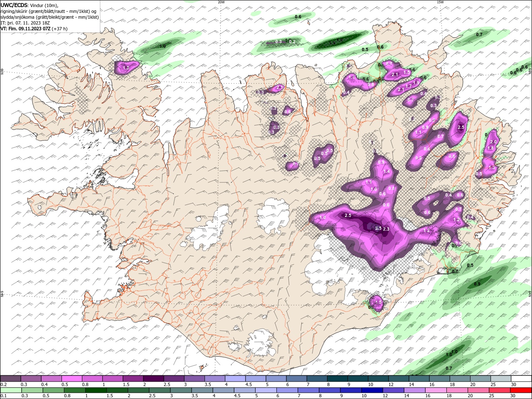Screen dimensions: 532x399
Task: Click the 2.3 snowfall value beside 3.5
Action: point(386,229)
